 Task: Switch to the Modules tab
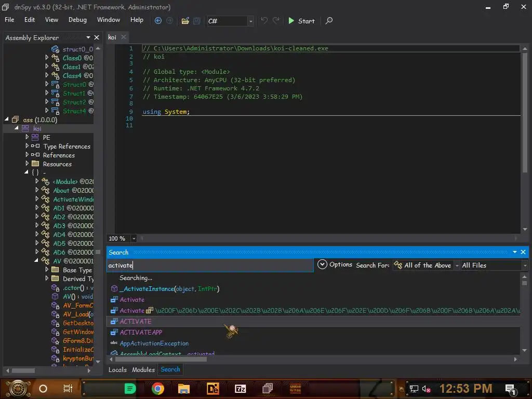click(x=143, y=369)
